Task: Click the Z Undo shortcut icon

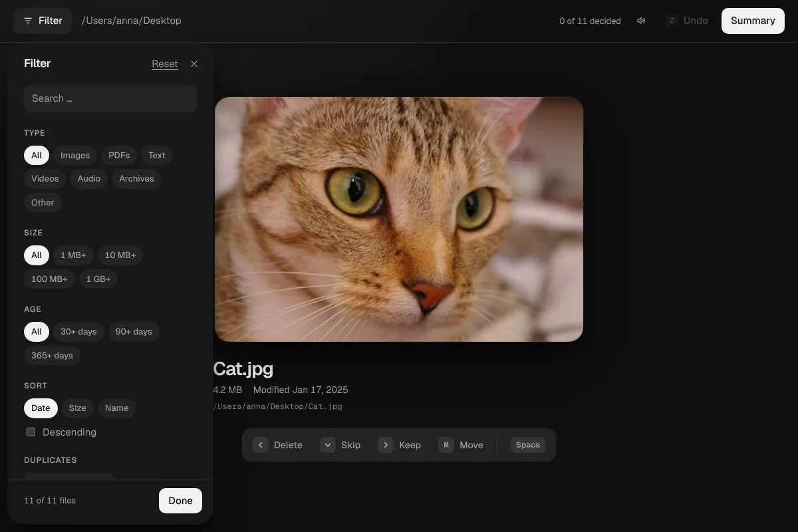Action: click(671, 21)
